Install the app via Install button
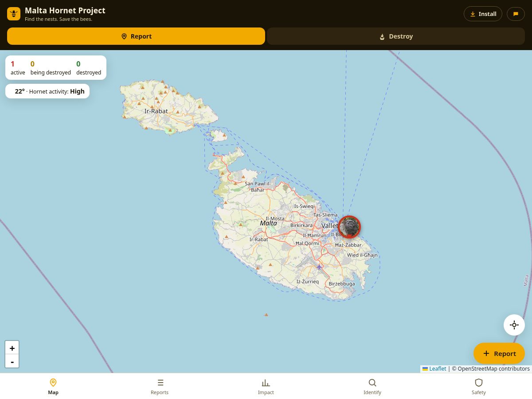 (x=483, y=14)
